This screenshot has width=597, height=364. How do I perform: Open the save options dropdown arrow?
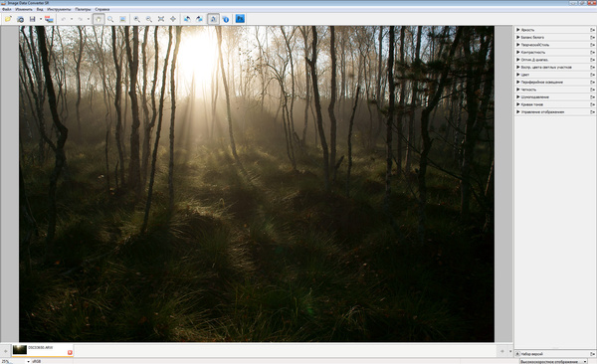click(41, 19)
